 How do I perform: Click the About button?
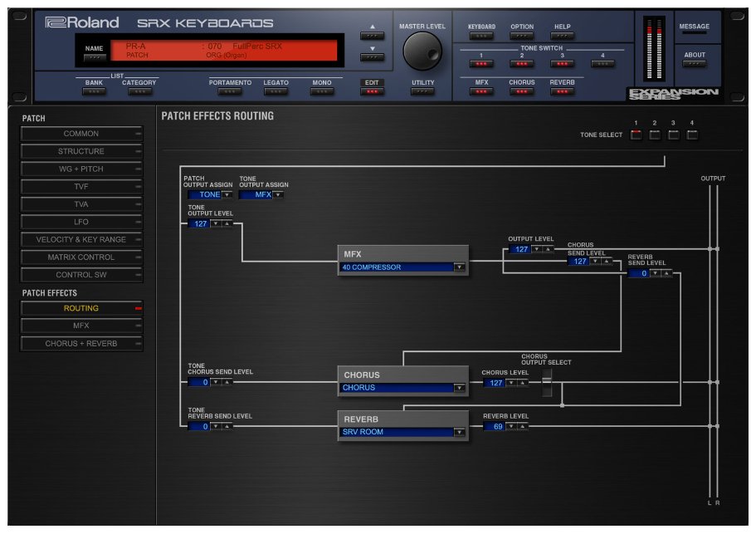[695, 64]
